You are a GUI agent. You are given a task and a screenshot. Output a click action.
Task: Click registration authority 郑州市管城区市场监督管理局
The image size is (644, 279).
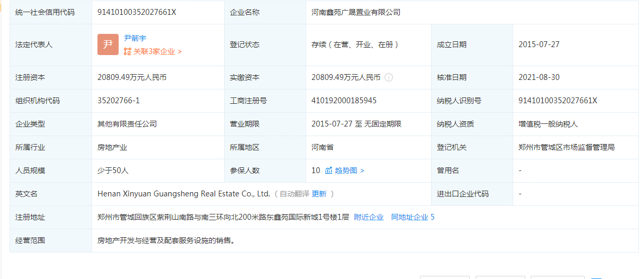[567, 147]
